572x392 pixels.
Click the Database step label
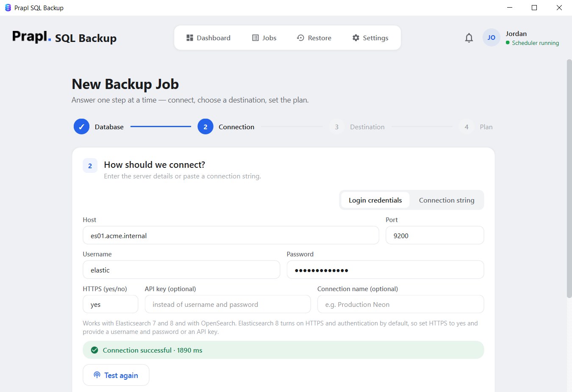tap(109, 127)
